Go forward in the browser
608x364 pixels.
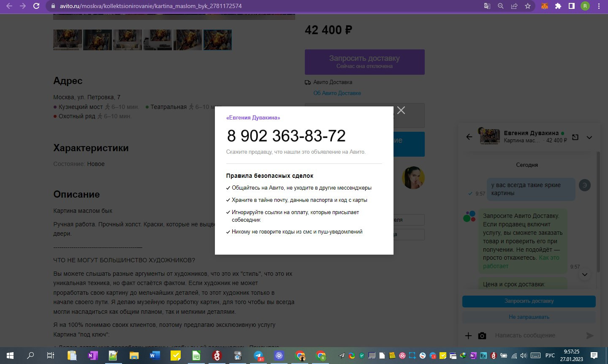[23, 6]
